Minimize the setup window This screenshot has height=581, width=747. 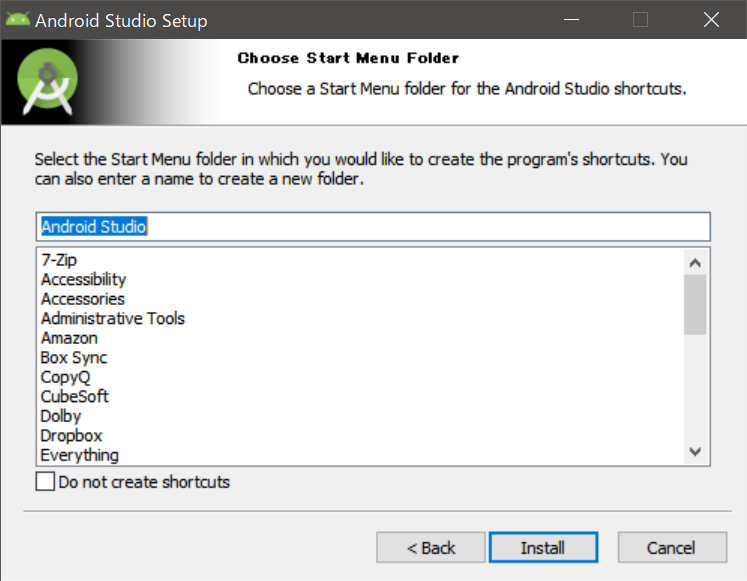click(571, 19)
